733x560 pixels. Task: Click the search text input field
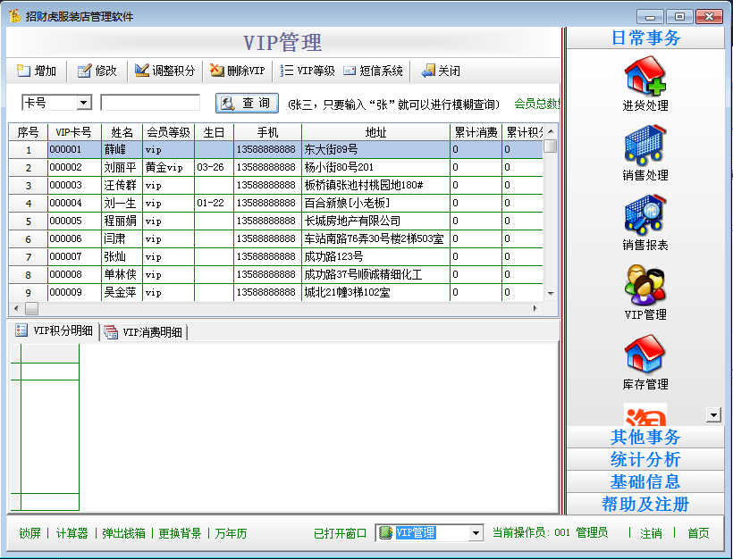click(149, 104)
